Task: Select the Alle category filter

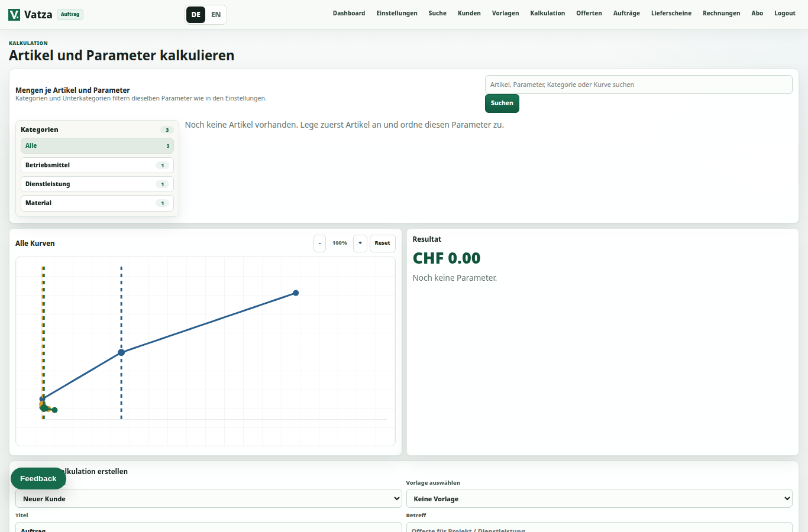Action: pyautogui.click(x=97, y=146)
